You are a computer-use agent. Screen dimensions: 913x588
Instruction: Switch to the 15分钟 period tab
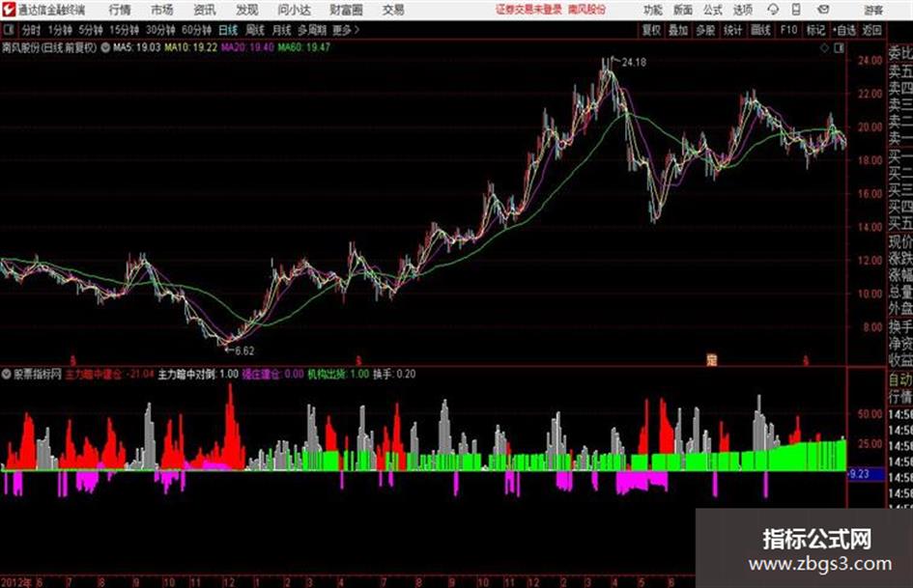pyautogui.click(x=125, y=30)
